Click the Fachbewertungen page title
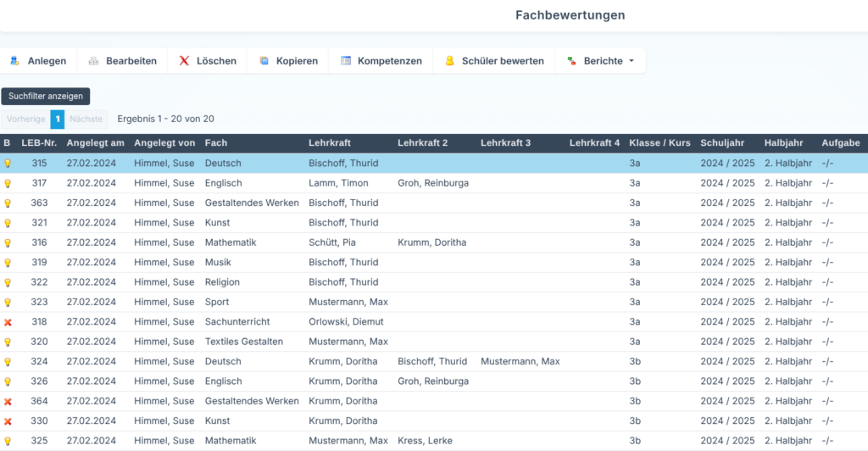 click(x=570, y=15)
